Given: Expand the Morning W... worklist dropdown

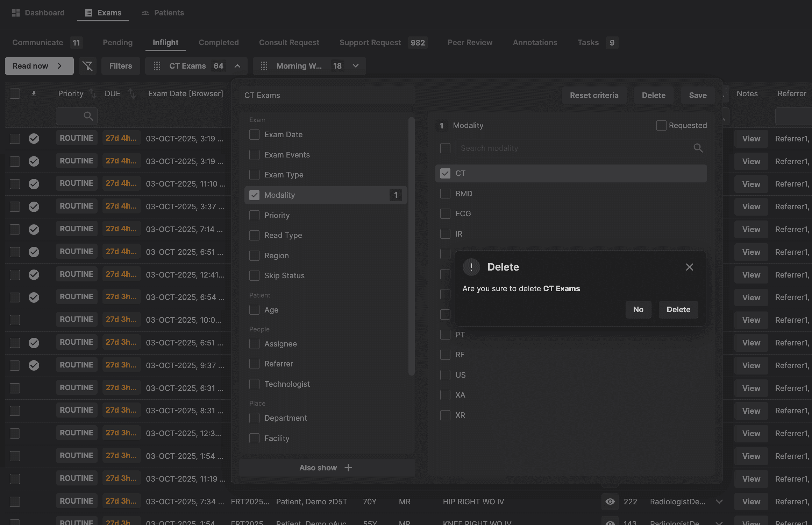Looking at the screenshot, I should click(x=355, y=66).
